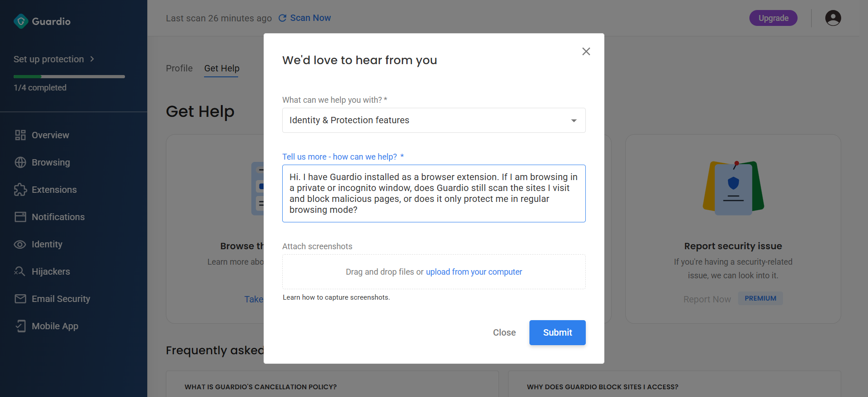Open the FAQ 'Why does Guardio block sites I access?'
The height and width of the screenshot is (397, 868).
tap(603, 387)
